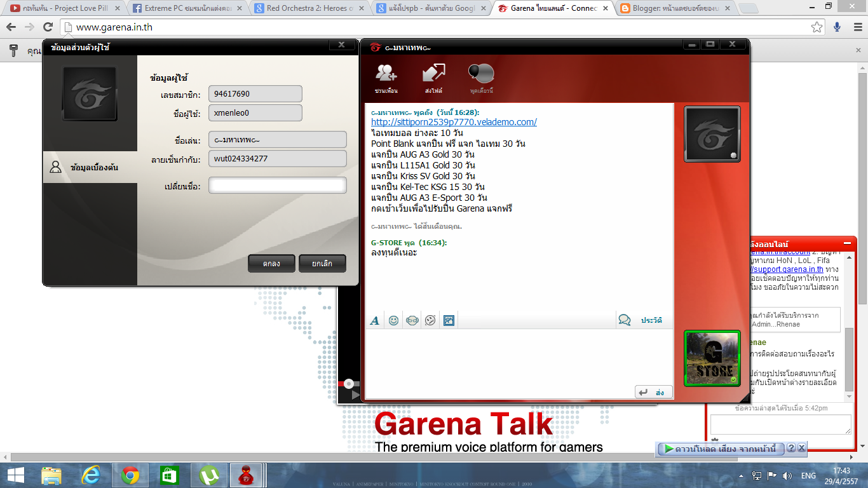The image size is (868, 488).
Task: Open the round dotted-face emoticon set
Action: pos(430,321)
